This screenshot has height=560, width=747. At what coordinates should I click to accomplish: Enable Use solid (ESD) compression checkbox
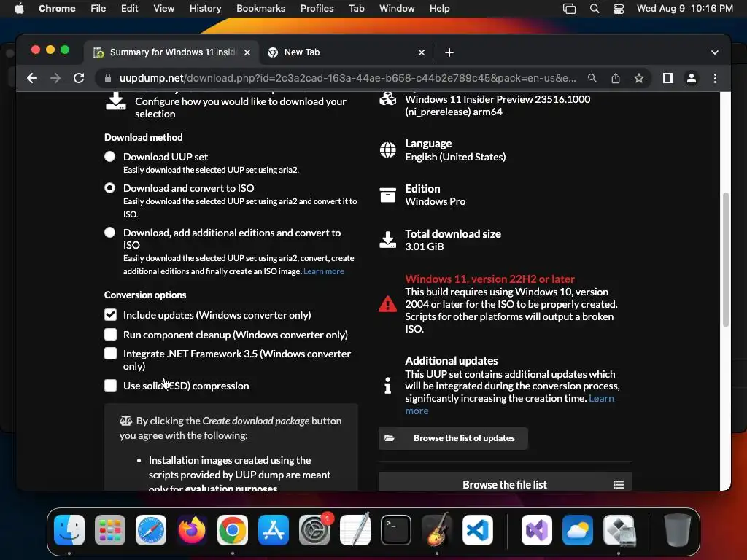(x=111, y=385)
